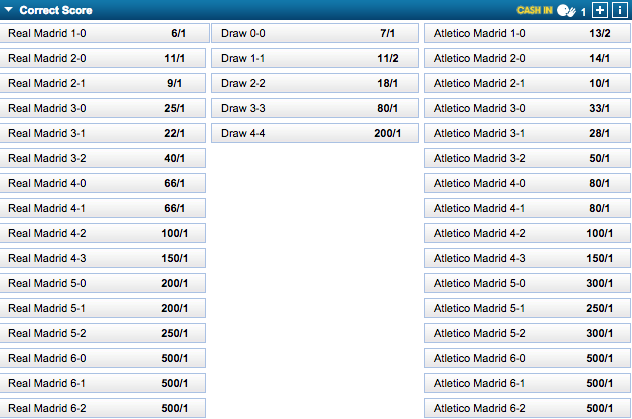Click the Cash In hand icon
The image size is (632, 419).
(x=566, y=10)
